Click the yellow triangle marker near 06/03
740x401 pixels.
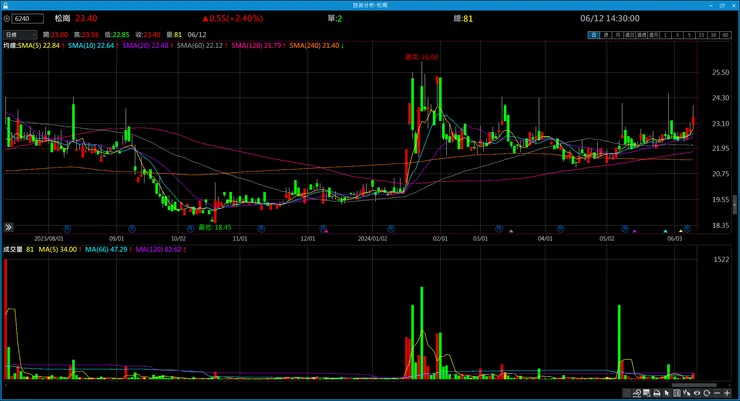point(681,231)
